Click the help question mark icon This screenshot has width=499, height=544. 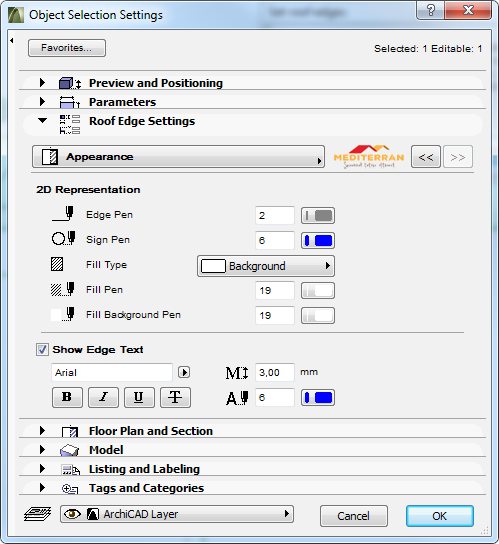coord(430,10)
